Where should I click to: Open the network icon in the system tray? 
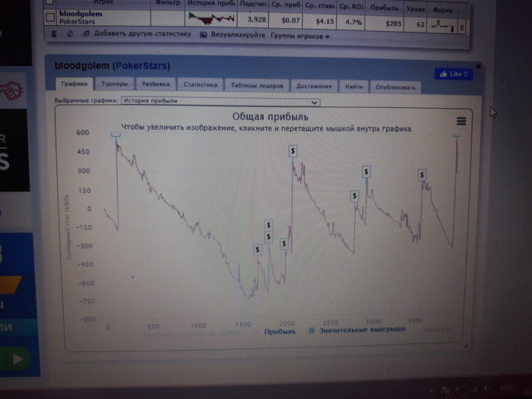(473, 389)
